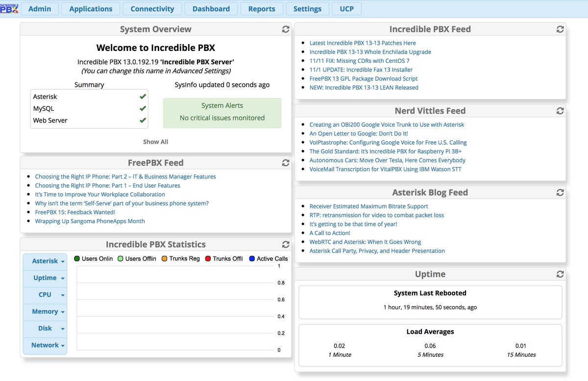This screenshot has height=381, width=588.
Task: Open It's getting to be that time post
Action: pos(353,224)
